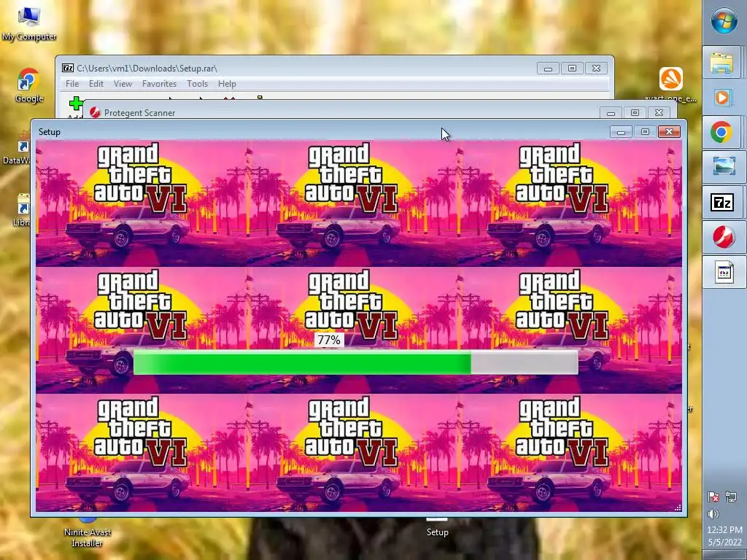
Task: Open the Windows Start orb
Action: [724, 20]
